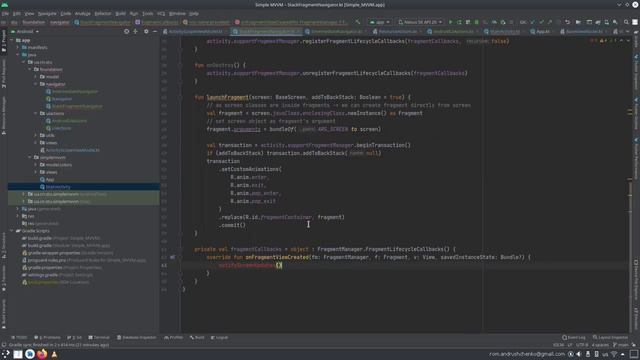Open the Problems tool window
Screen dimensions: 640x360
coord(47,338)
